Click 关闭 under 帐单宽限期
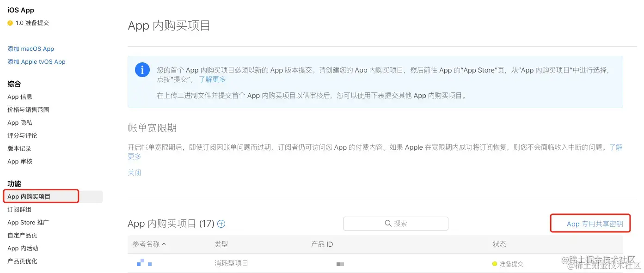 pyautogui.click(x=134, y=173)
